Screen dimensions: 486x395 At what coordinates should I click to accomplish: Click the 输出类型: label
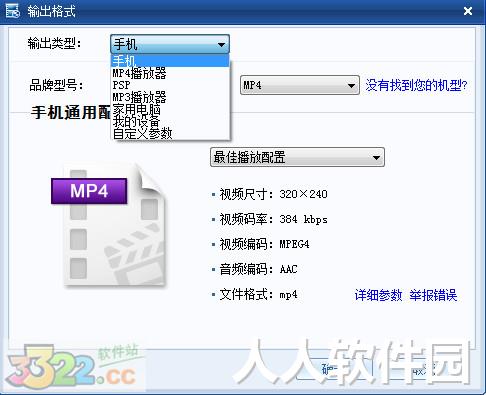[x=54, y=43]
